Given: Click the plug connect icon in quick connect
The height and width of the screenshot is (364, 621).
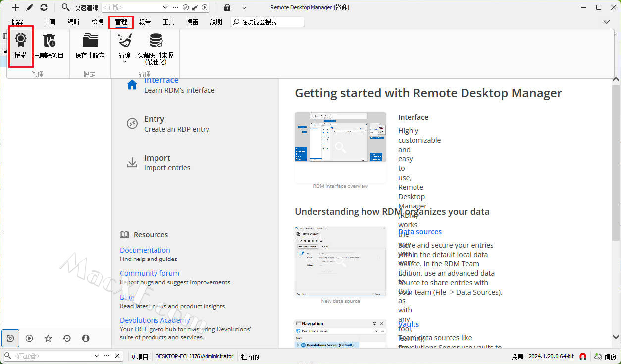Looking at the screenshot, I should (195, 7).
